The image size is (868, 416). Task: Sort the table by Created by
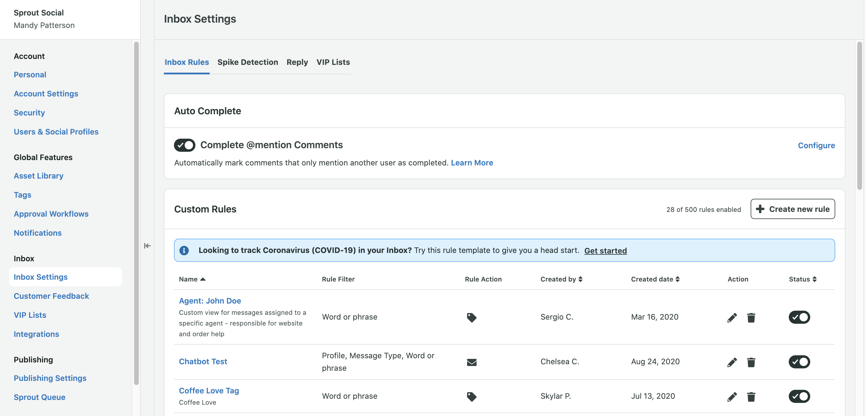[x=580, y=279]
